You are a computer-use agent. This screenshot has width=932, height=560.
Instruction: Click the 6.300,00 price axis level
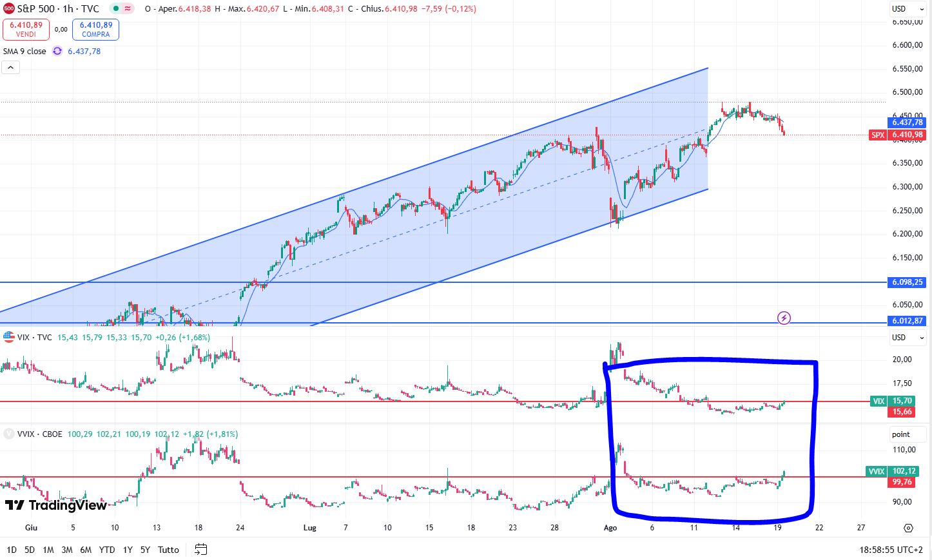point(908,187)
